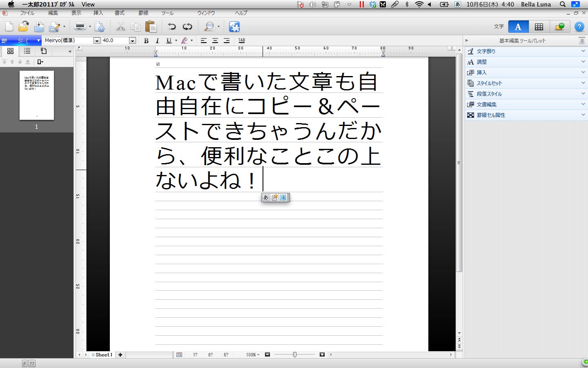This screenshot has width=588, height=368.
Task: Expand the 調整 palette section
Action: [x=526, y=62]
